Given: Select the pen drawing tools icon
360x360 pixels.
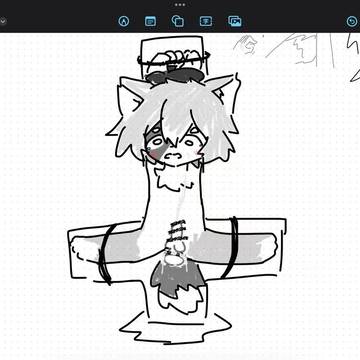Looking at the screenshot, I should (124, 21).
